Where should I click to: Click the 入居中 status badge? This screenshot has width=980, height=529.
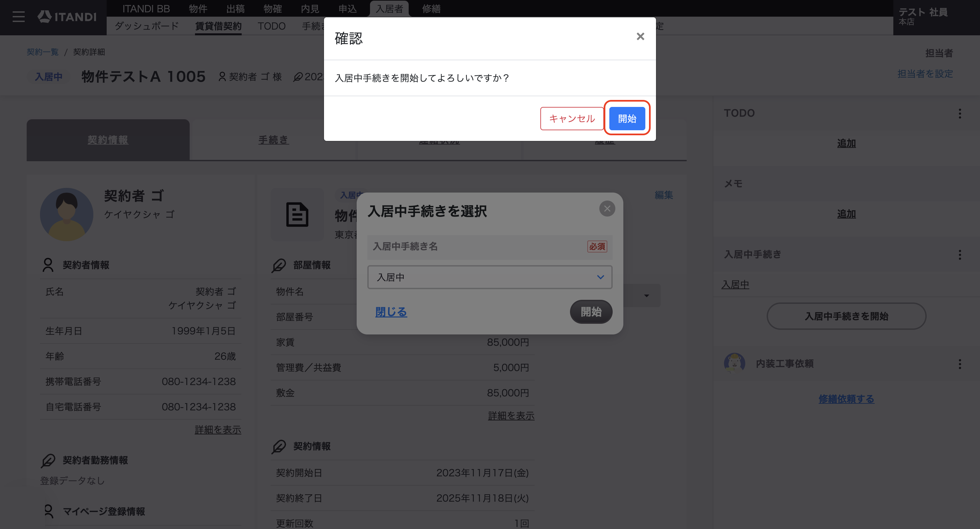coord(49,76)
